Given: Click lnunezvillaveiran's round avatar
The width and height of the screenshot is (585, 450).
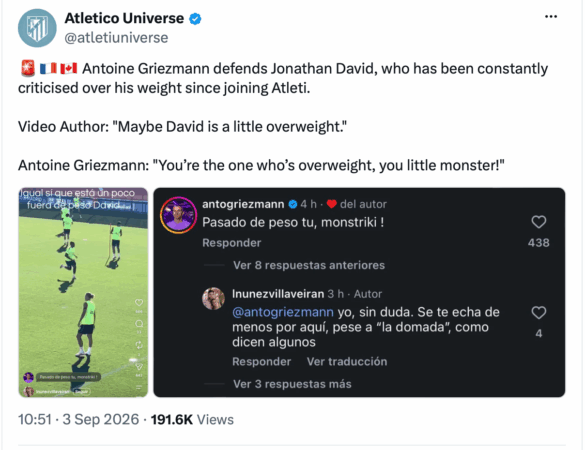Looking at the screenshot, I should click(213, 299).
